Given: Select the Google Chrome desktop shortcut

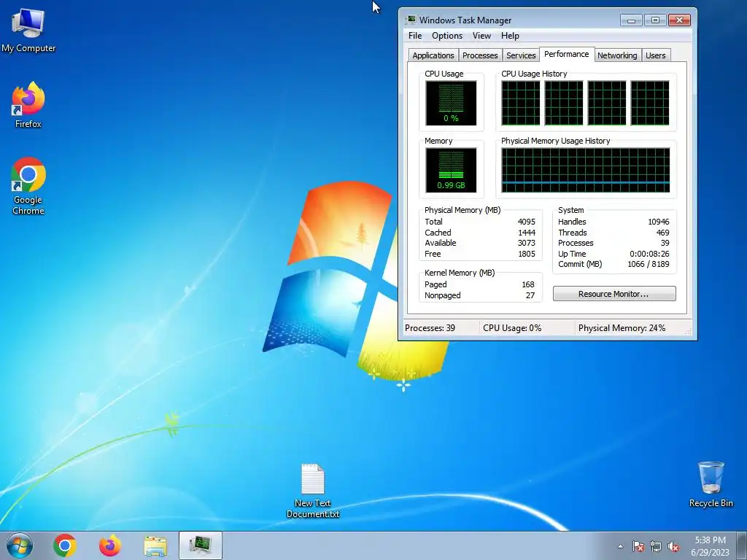Looking at the screenshot, I should pos(28,186).
